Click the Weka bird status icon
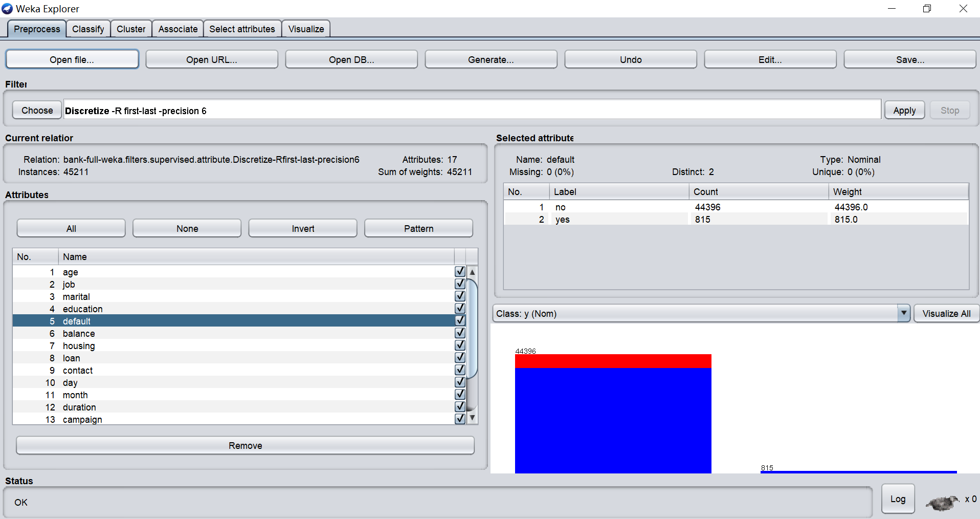The height and width of the screenshot is (519, 980). point(942,502)
